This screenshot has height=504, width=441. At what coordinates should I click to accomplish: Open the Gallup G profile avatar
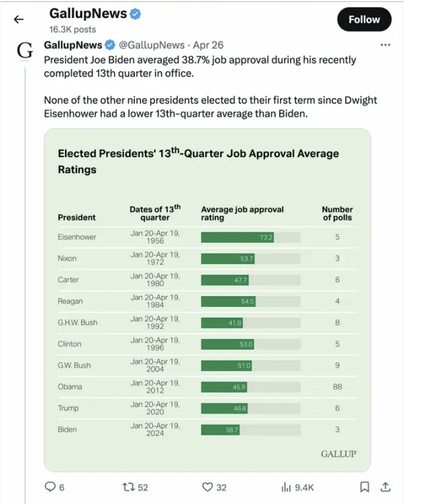(x=24, y=50)
